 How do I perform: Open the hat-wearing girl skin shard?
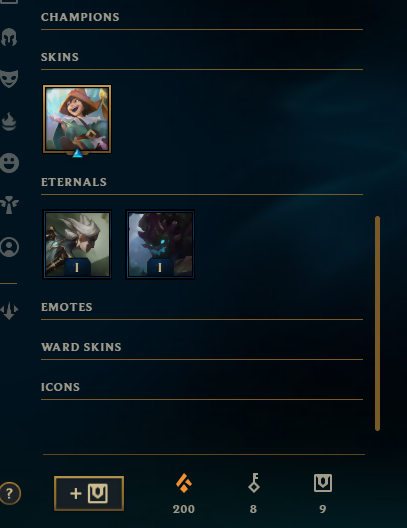[x=77, y=119]
